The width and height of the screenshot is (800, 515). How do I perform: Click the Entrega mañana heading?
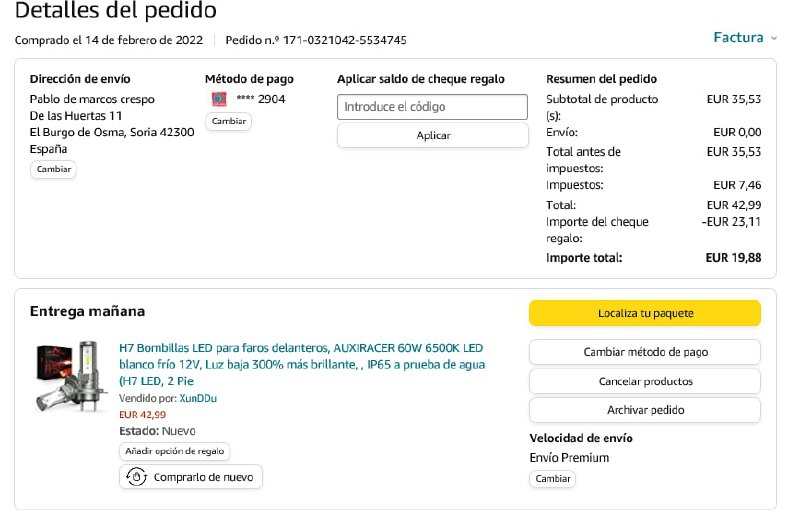pos(87,311)
